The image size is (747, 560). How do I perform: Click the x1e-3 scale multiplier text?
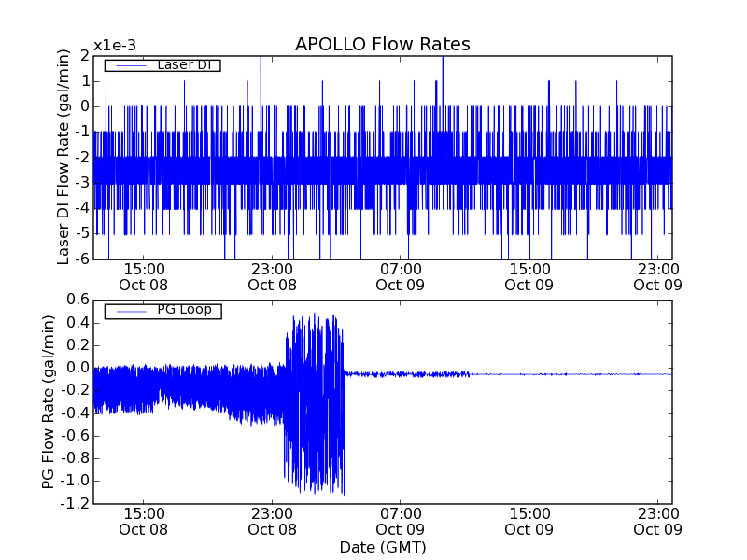pos(115,45)
